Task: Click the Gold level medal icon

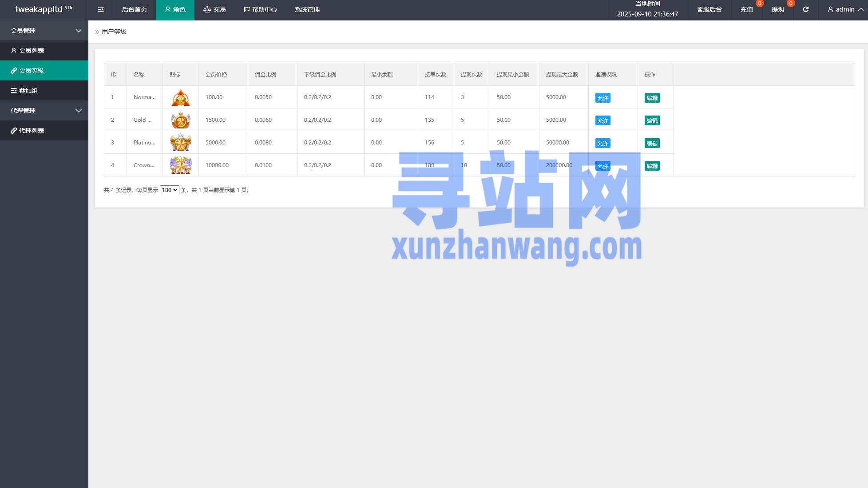Action: 181,120
